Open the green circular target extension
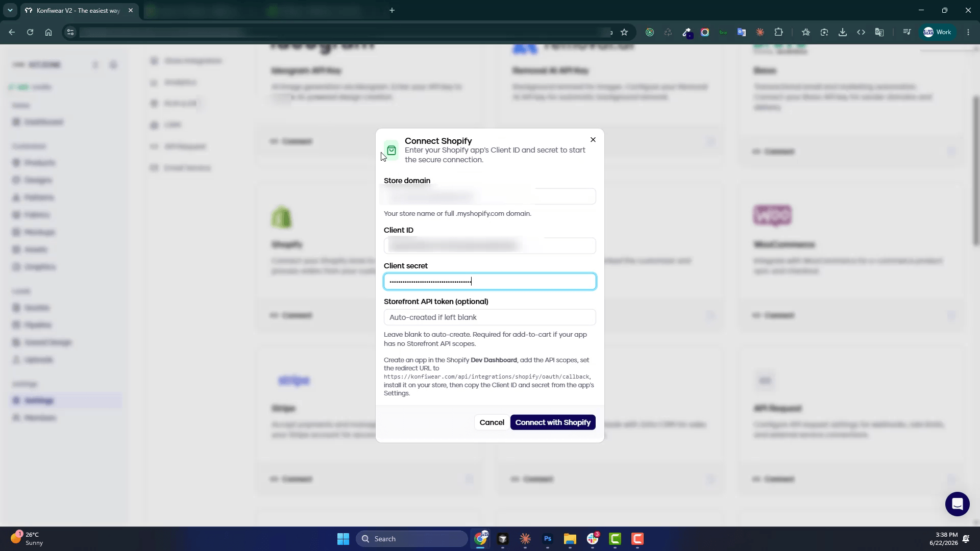Viewport: 980px width, 551px height. coord(650,32)
